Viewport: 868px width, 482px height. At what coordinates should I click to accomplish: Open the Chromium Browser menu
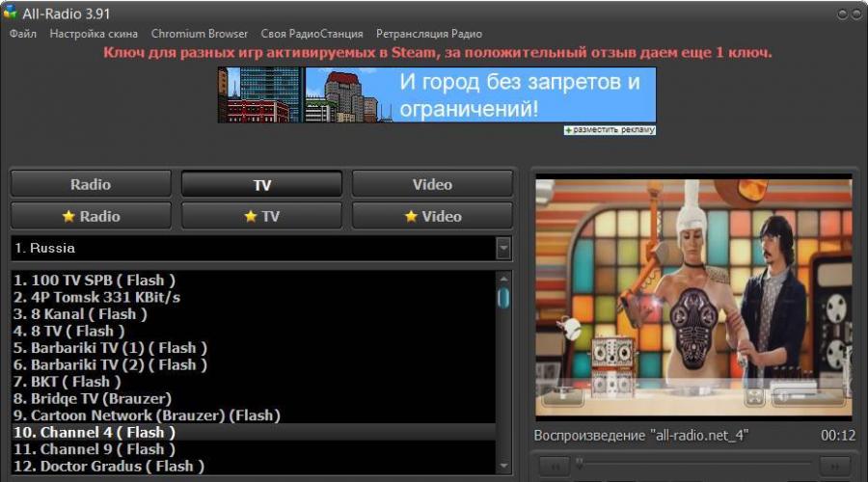point(200,34)
